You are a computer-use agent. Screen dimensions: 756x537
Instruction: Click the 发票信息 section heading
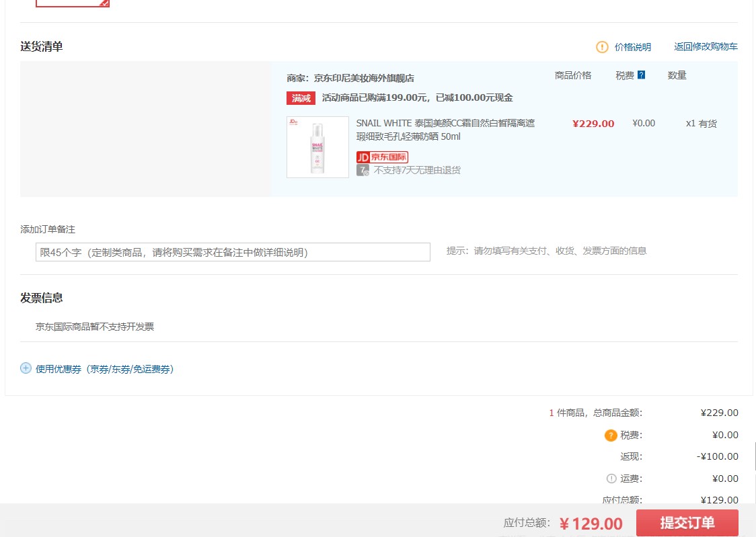click(42, 298)
